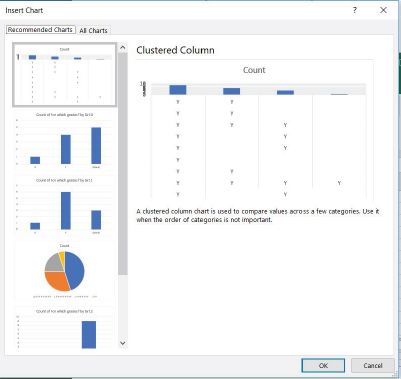Click the scroll up arrow in chart list
This screenshot has height=379, width=401.
coord(123,48)
